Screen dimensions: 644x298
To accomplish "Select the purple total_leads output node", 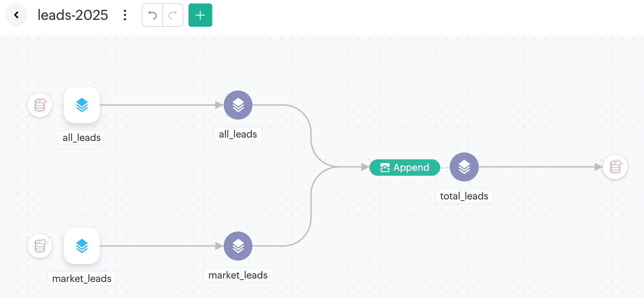I will tap(464, 167).
